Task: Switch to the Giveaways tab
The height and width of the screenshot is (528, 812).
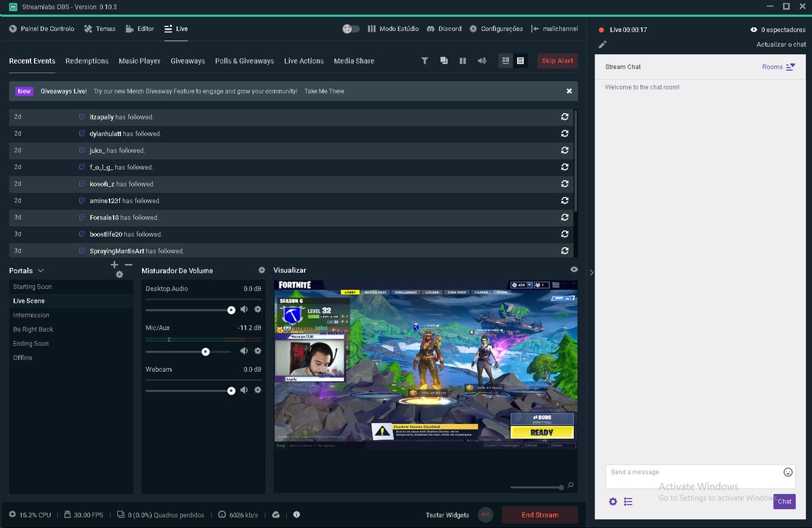Action: click(187, 61)
